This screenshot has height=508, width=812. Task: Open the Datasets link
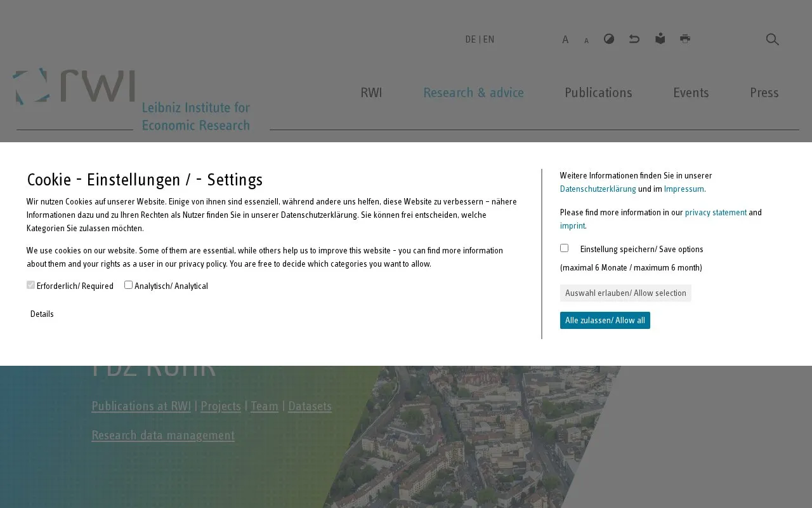tap(310, 406)
